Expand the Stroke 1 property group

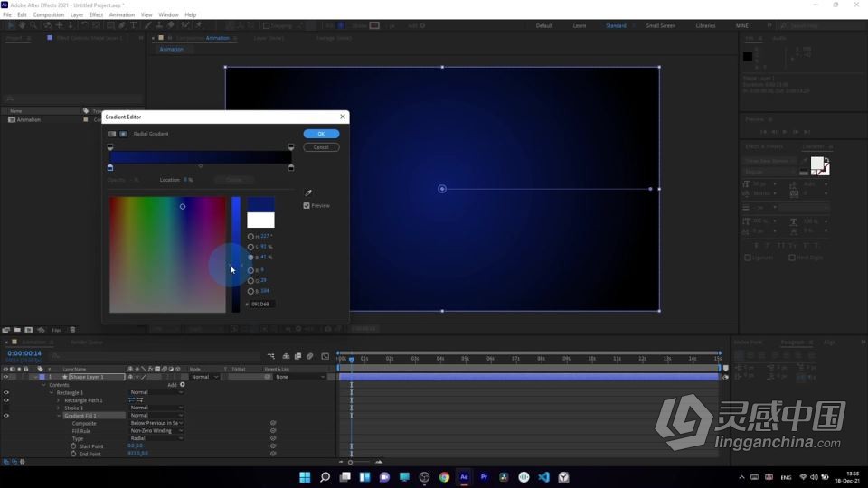click(59, 408)
